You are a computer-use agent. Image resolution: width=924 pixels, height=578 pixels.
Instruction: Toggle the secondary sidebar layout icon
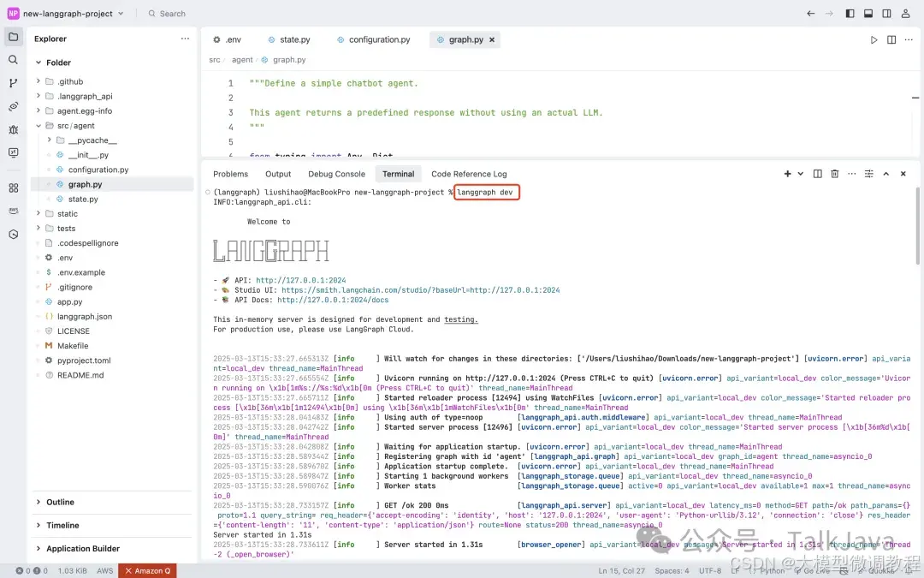pos(886,13)
